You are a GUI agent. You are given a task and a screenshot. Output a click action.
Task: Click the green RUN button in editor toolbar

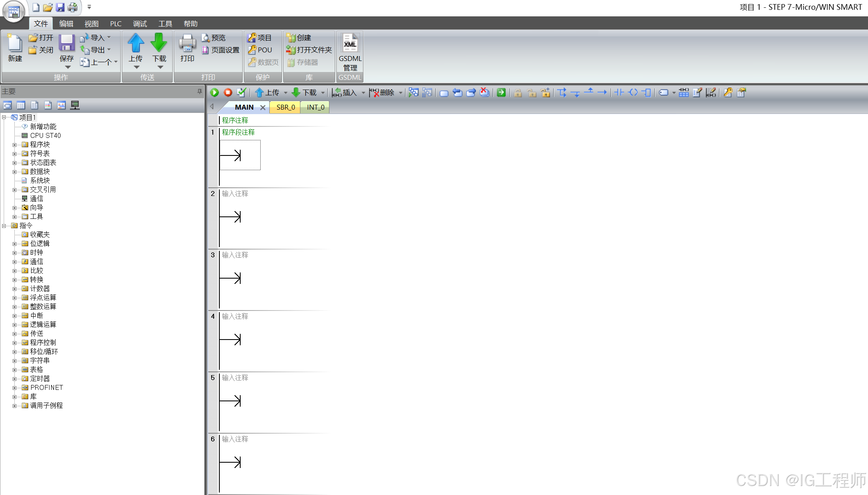[x=214, y=93]
